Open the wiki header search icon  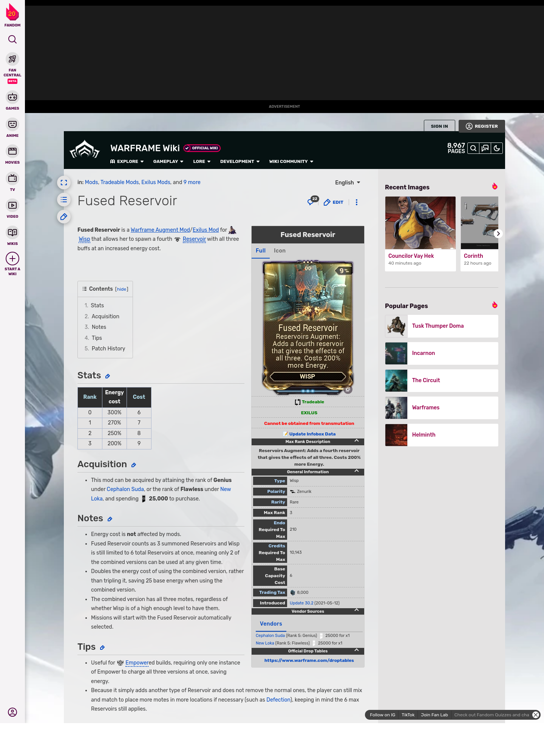pos(473,148)
